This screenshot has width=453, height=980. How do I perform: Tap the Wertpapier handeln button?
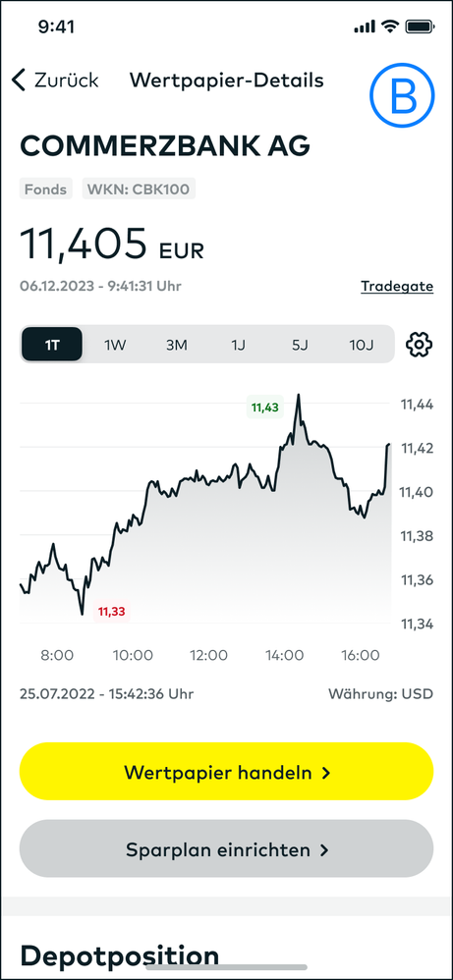click(226, 771)
